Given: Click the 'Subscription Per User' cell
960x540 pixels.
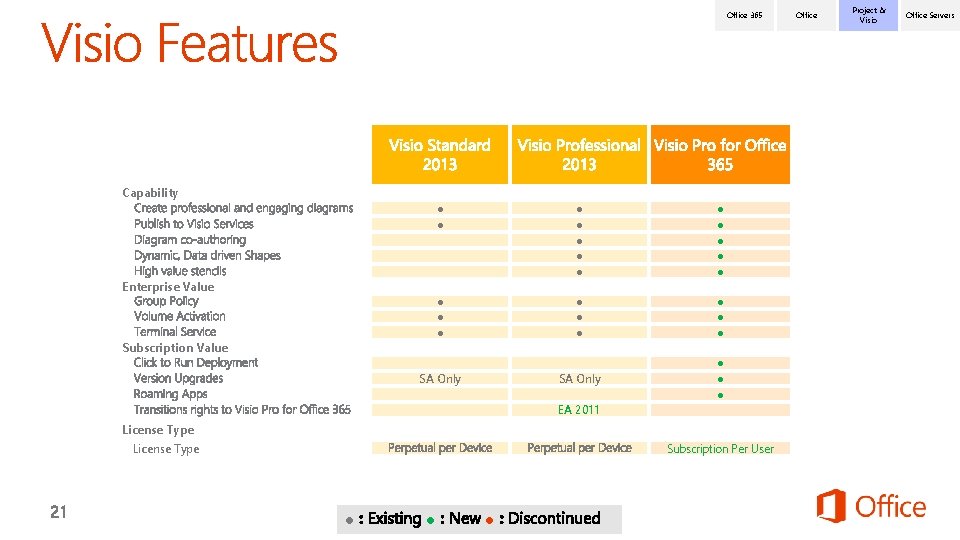Looking at the screenshot, I should (720, 449).
